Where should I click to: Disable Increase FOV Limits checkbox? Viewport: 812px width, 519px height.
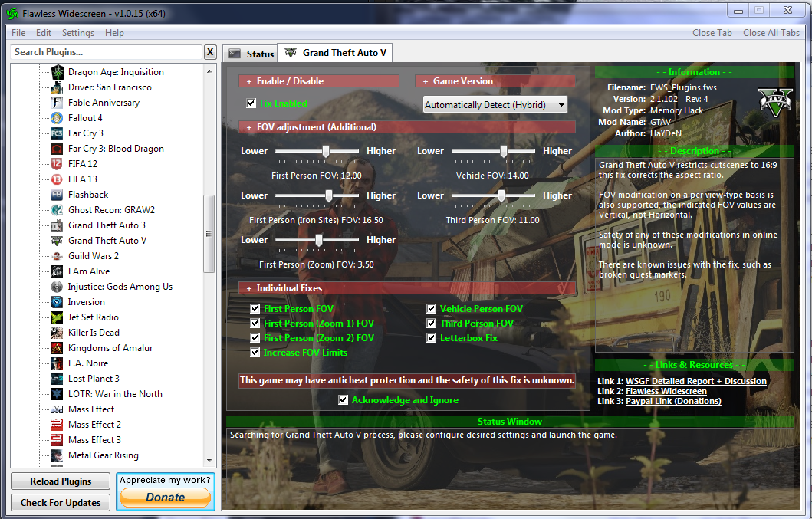255,352
